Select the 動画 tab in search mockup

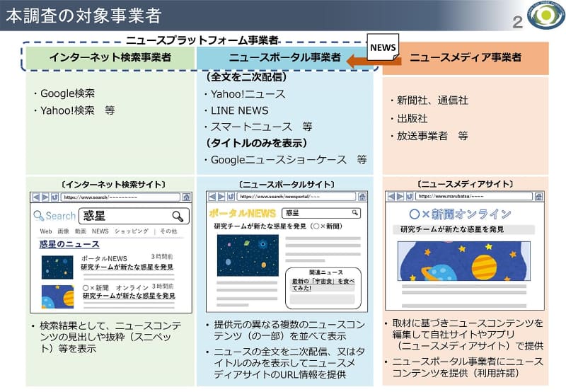coord(80,231)
